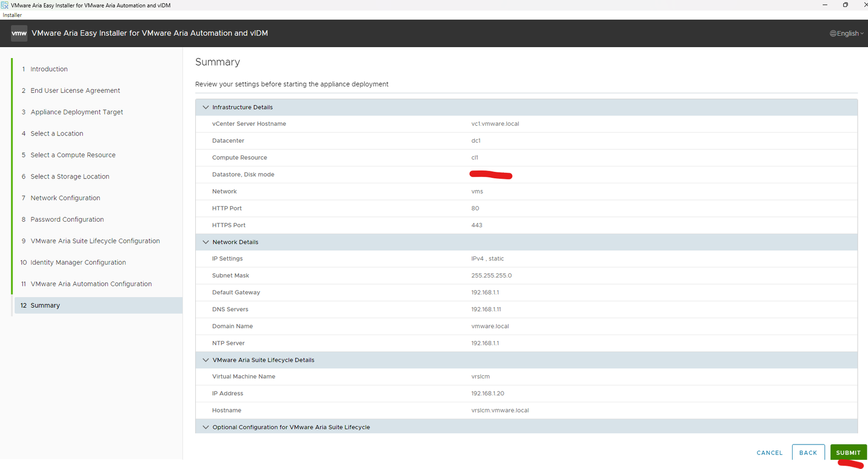Open Appliance Deployment Target step
Screen dimensions: 868x469
pyautogui.click(x=76, y=112)
